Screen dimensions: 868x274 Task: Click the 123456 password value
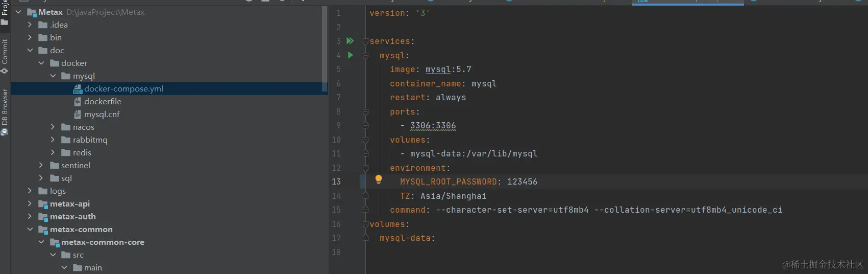click(522, 182)
